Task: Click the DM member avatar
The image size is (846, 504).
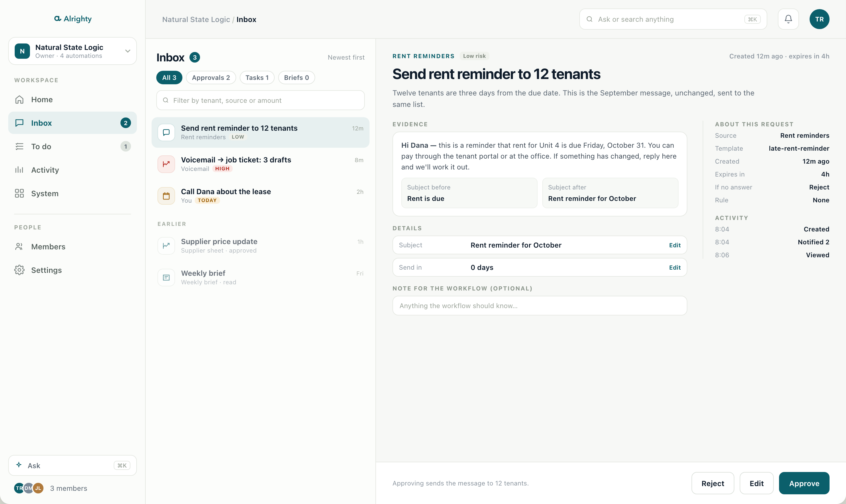Action: point(28,488)
